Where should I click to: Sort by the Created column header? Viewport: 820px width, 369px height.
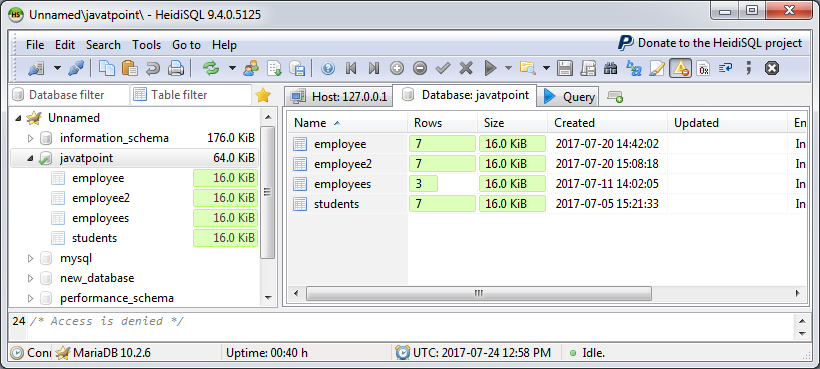[x=608, y=123]
